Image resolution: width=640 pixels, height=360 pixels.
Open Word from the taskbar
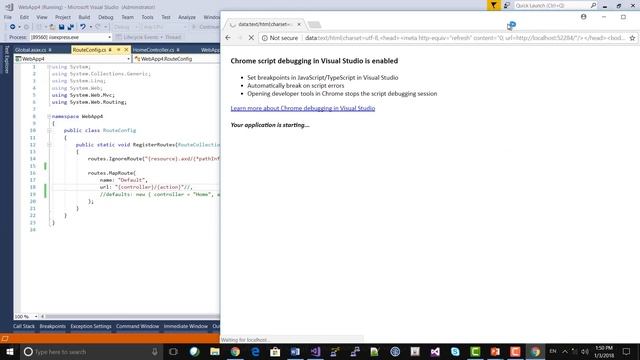[x=295, y=351]
